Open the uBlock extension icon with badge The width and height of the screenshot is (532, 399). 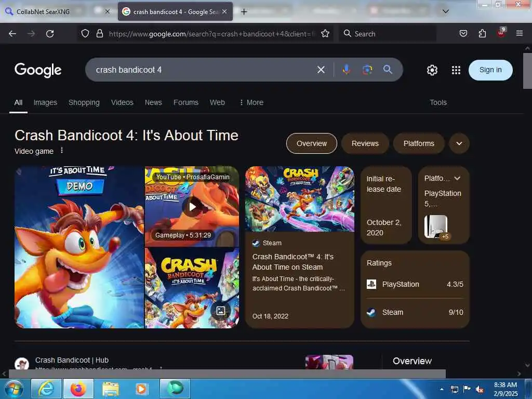(x=501, y=33)
